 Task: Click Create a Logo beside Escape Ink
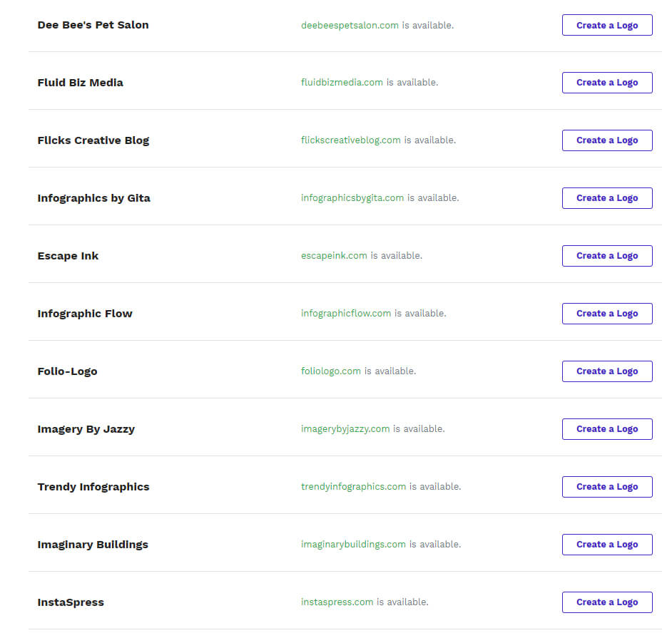pos(607,256)
